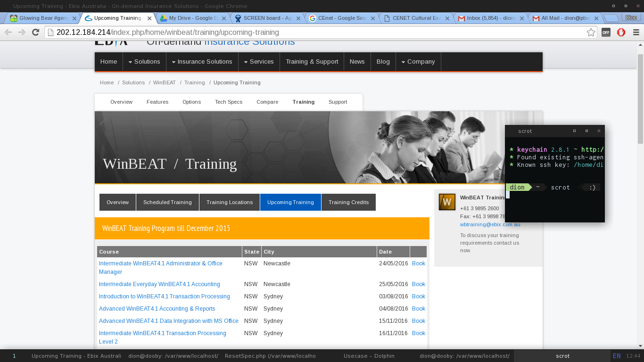The width and height of the screenshot is (644, 362).
Task: Open the Blog navigation item
Action: [383, 62]
